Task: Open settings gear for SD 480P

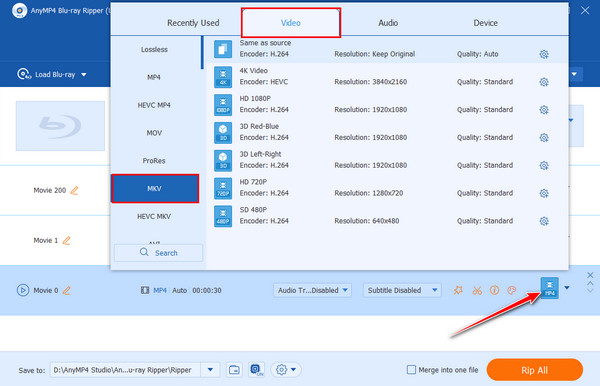Action: pyautogui.click(x=544, y=221)
